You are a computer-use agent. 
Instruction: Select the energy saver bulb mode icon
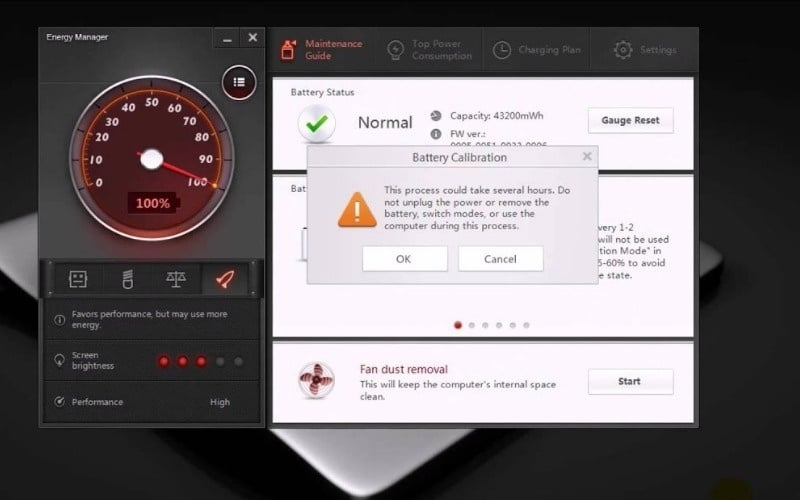point(129,279)
